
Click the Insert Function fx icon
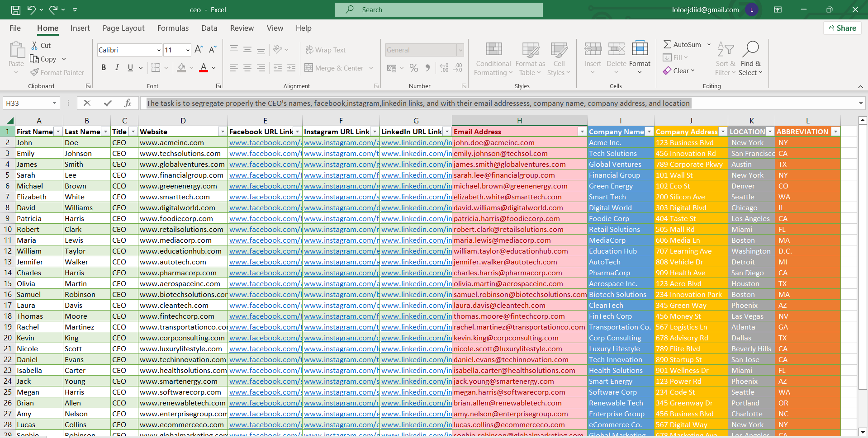coord(128,103)
